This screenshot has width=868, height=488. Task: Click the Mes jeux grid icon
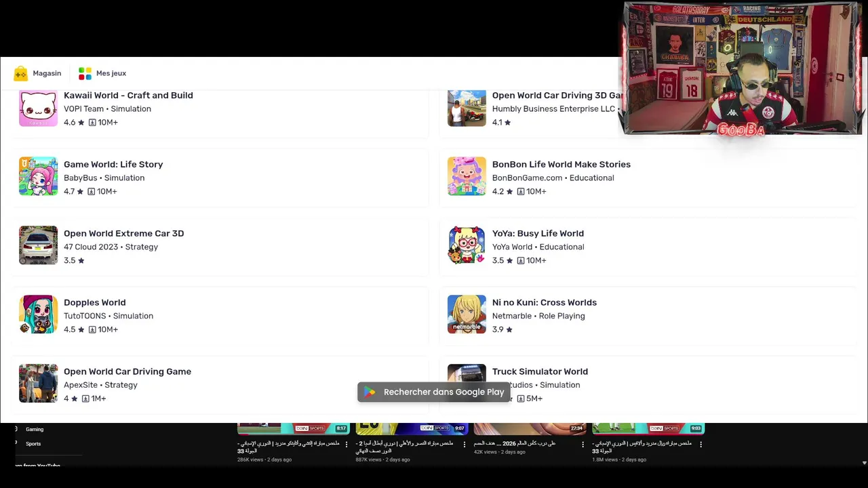85,73
